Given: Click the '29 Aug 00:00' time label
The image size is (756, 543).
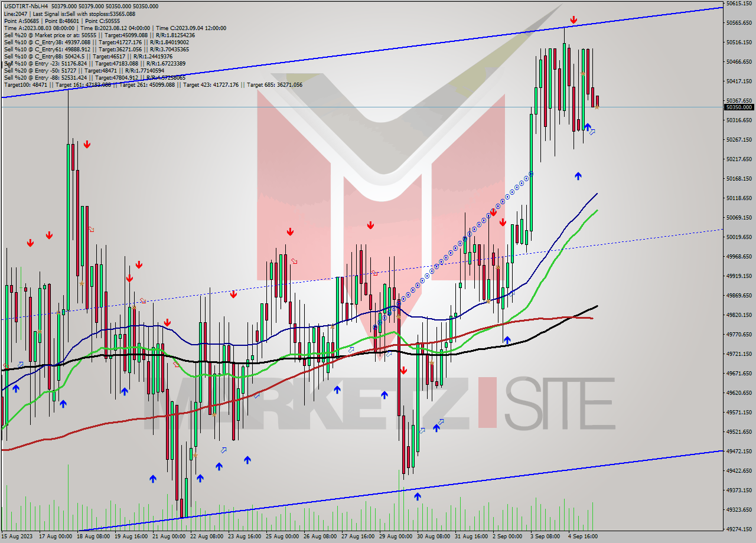Looking at the screenshot, I should coord(396,537).
